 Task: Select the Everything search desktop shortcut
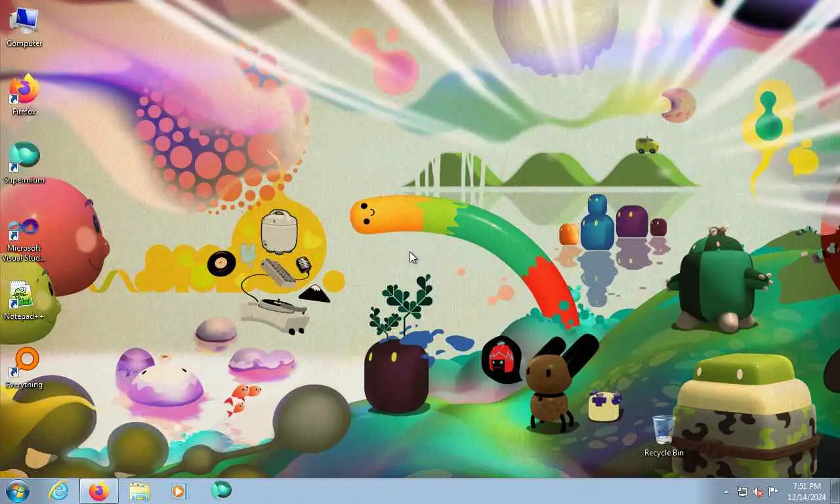(24, 369)
